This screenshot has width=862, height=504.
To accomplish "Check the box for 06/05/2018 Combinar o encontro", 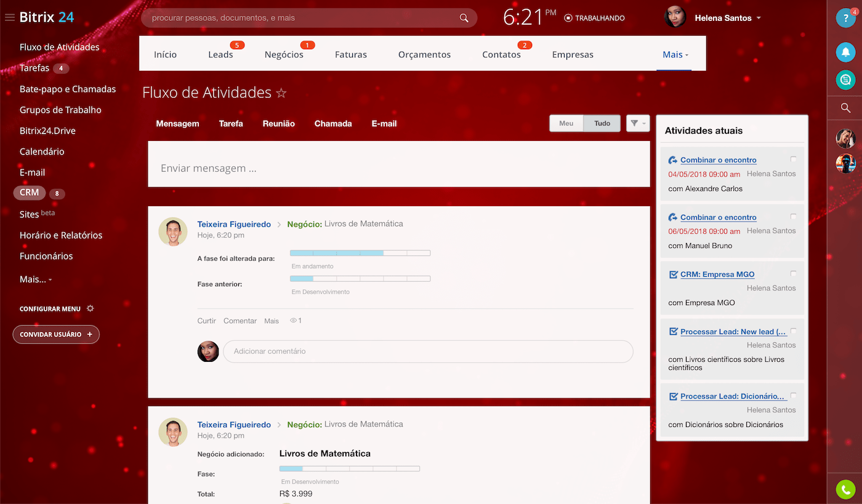I will [x=793, y=217].
